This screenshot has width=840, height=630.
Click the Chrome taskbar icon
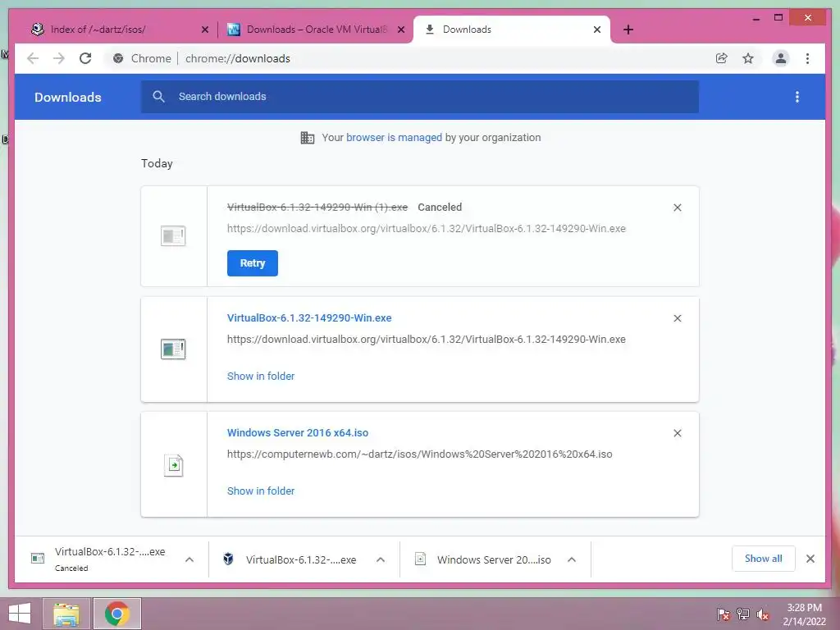(x=116, y=614)
